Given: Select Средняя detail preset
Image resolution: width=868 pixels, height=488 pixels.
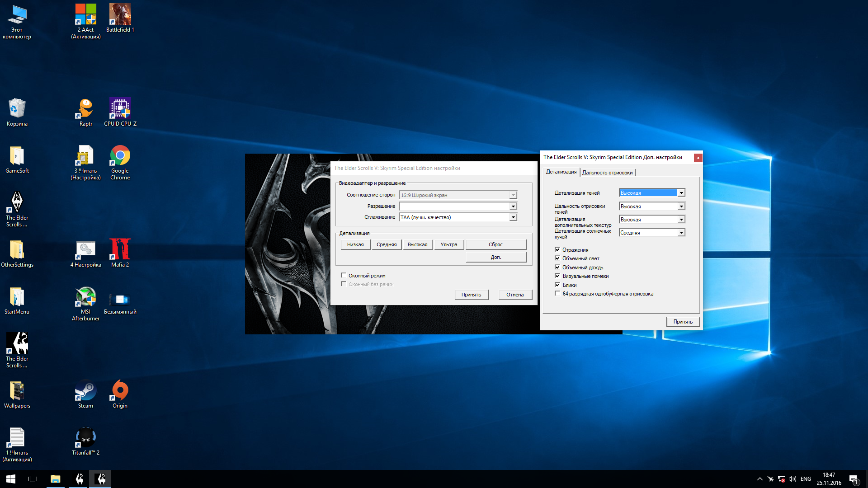Looking at the screenshot, I should click(387, 244).
